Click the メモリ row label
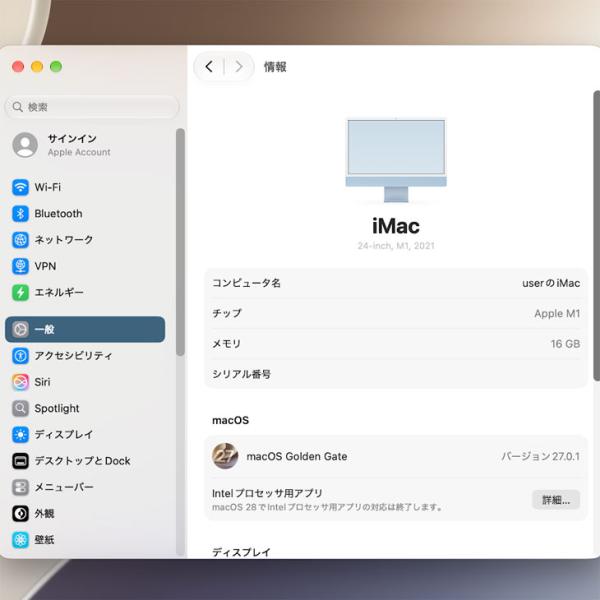The width and height of the screenshot is (600, 600). pos(227,344)
